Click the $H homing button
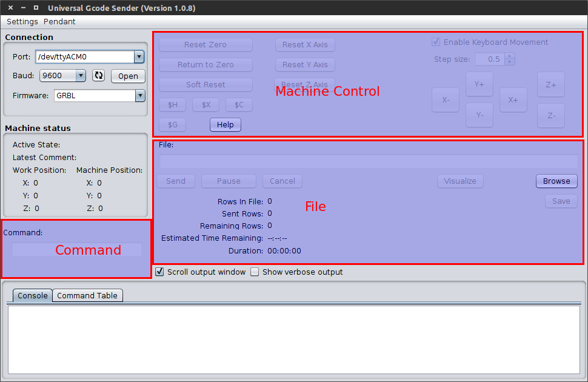Image resolution: width=588 pixels, height=382 pixels. click(173, 105)
